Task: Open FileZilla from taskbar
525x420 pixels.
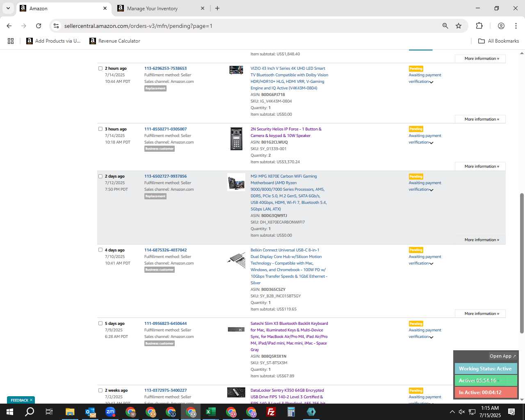Action: click(x=271, y=412)
